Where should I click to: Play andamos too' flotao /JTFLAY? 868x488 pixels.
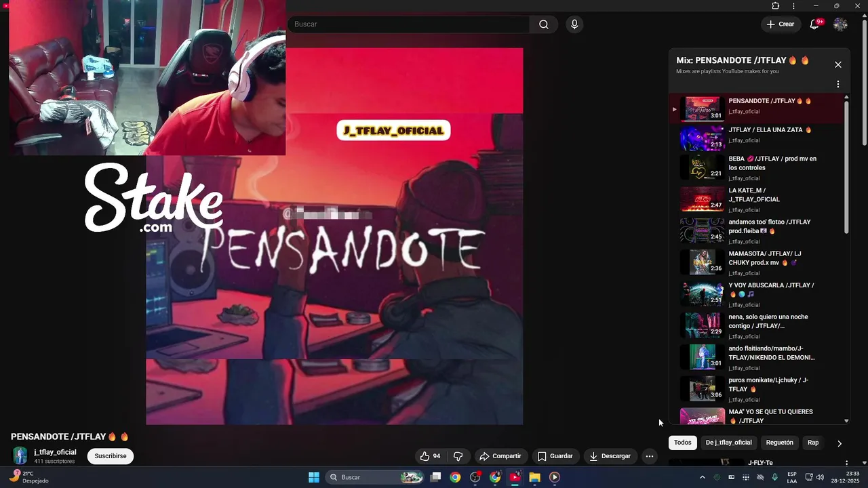point(757,231)
